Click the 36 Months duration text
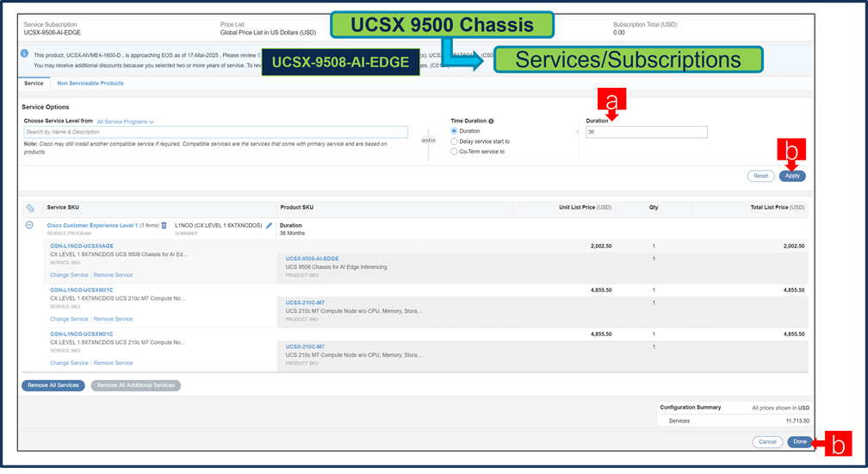Viewport: 868px width, 474px height. (x=292, y=234)
